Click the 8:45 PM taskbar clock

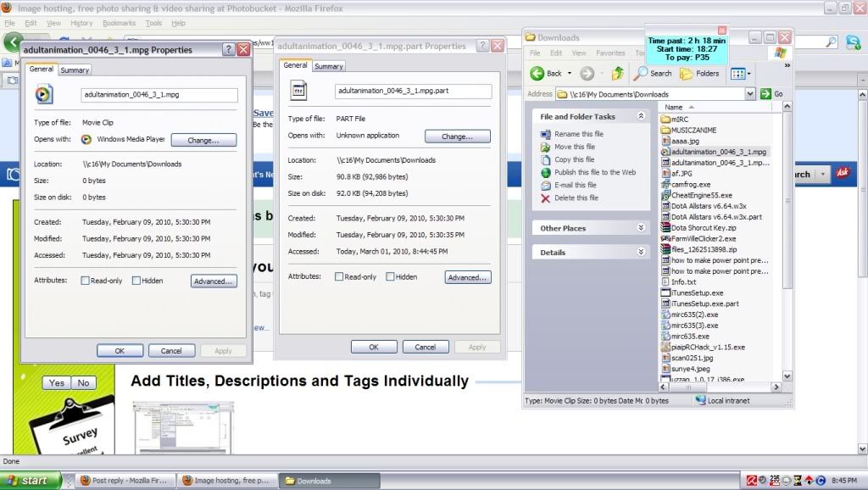click(x=844, y=481)
